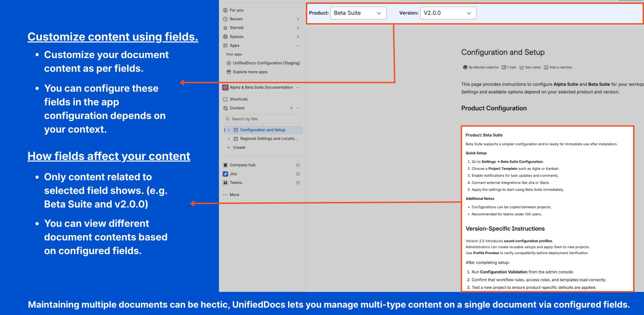
Task: Click "Customize content using fields." heading
Action: pos(113,37)
